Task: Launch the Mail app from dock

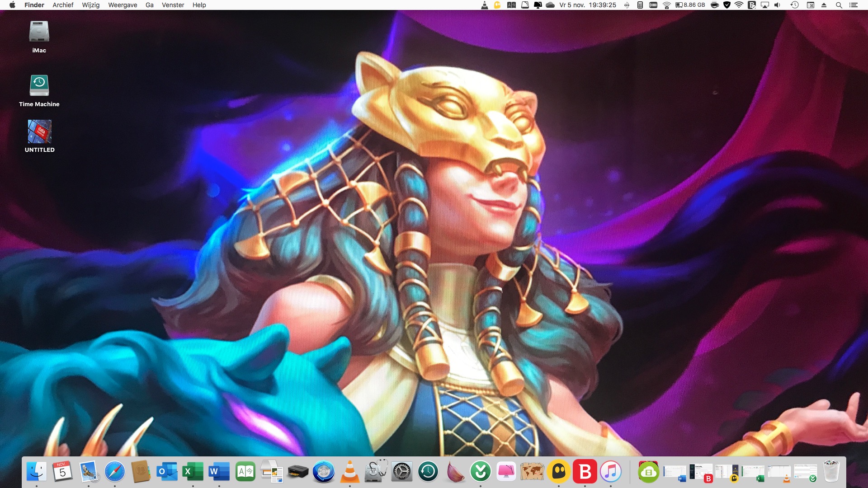Action: pos(89,472)
